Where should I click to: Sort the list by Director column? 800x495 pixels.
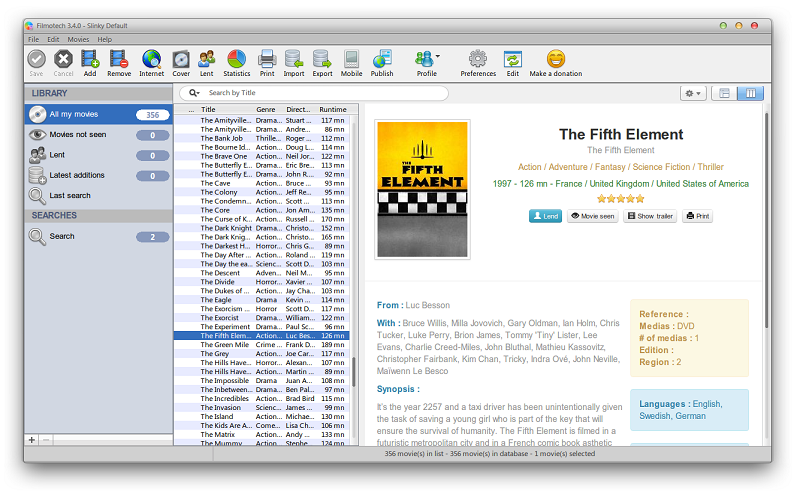click(300, 109)
